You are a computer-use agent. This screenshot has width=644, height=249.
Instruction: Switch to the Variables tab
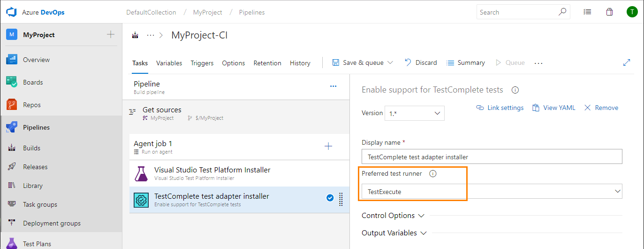coord(169,63)
